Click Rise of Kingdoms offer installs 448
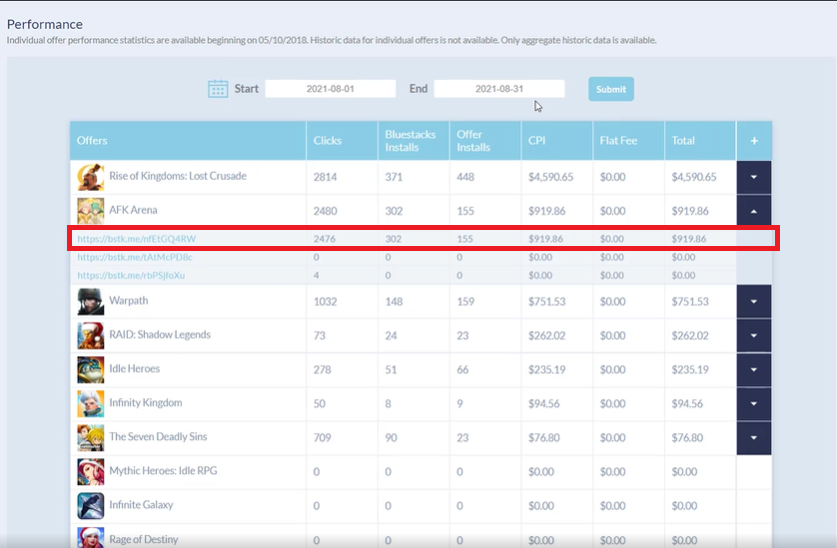This screenshot has width=837, height=548. [x=465, y=177]
